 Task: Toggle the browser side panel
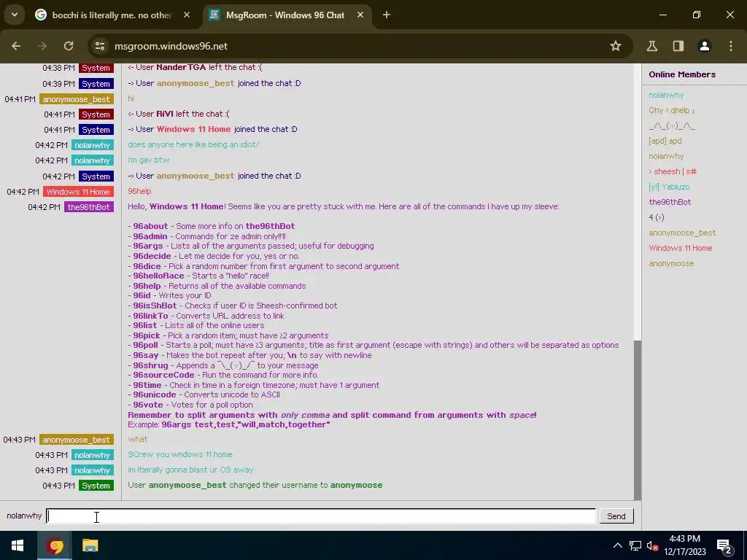click(x=678, y=46)
